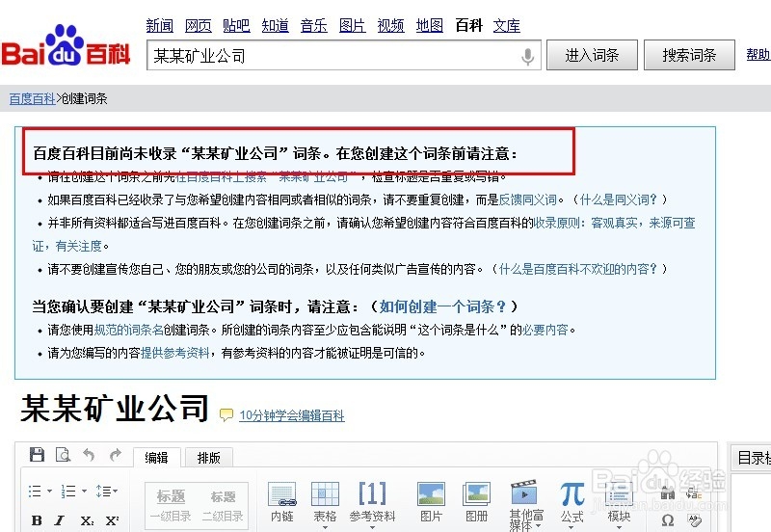771x532 pixels.
Task: Apply level-one heading (一级目录)
Action: 171,505
